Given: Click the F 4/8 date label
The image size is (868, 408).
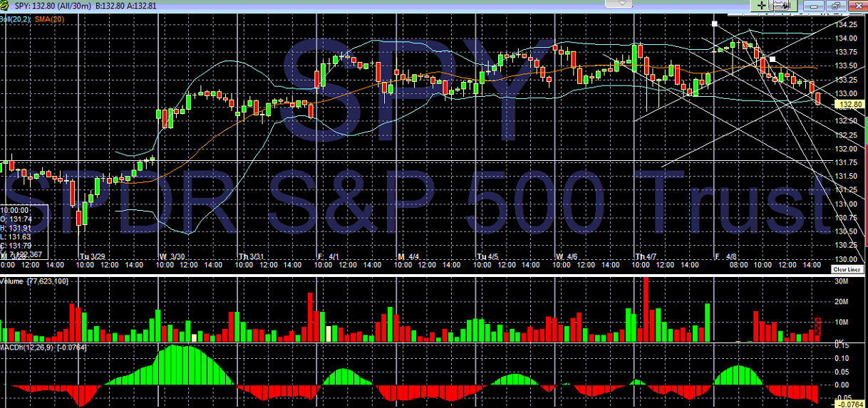Looking at the screenshot, I should (x=725, y=256).
